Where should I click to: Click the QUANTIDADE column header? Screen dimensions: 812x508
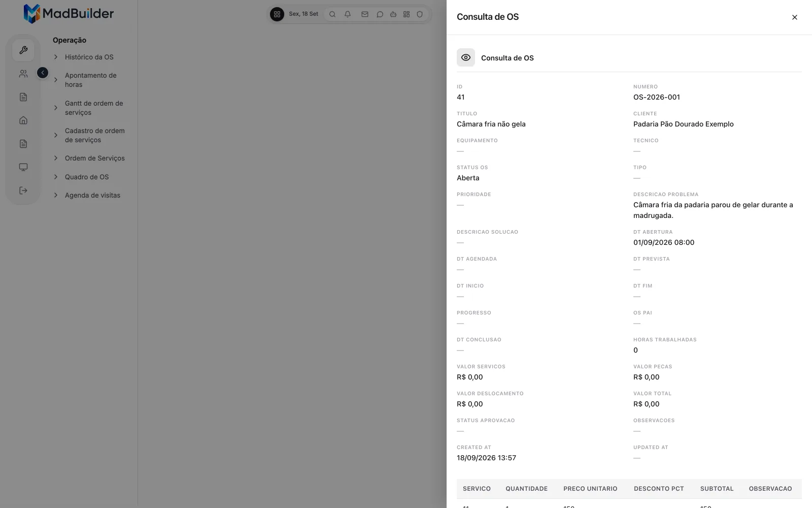point(526,489)
